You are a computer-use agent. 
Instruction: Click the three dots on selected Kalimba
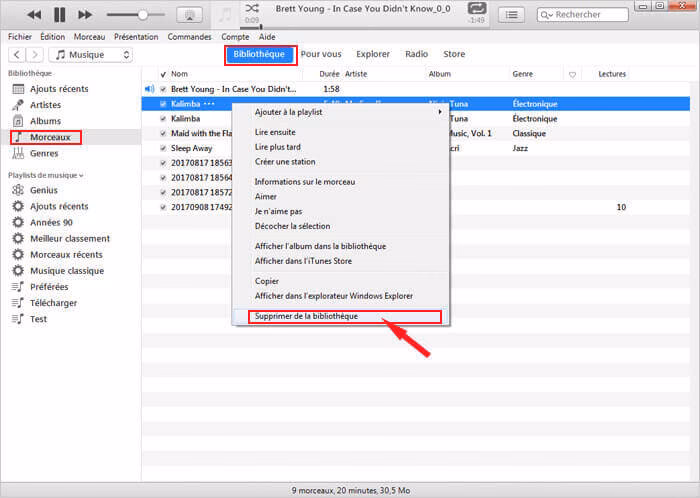pyautogui.click(x=209, y=104)
